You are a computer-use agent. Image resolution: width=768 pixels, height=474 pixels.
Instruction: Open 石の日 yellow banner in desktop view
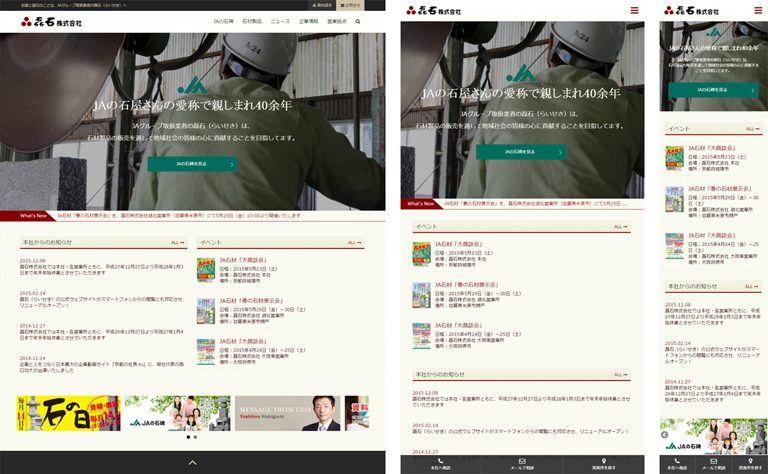pyautogui.click(x=68, y=413)
